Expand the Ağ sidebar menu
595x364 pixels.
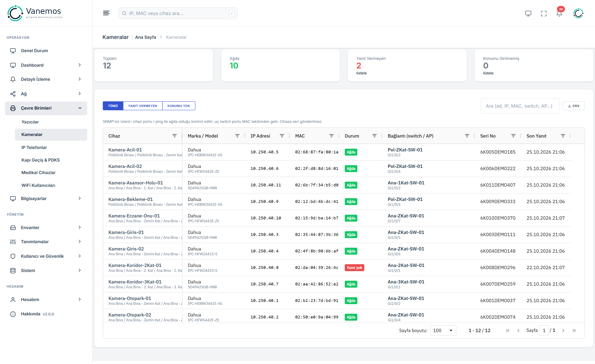[46, 94]
